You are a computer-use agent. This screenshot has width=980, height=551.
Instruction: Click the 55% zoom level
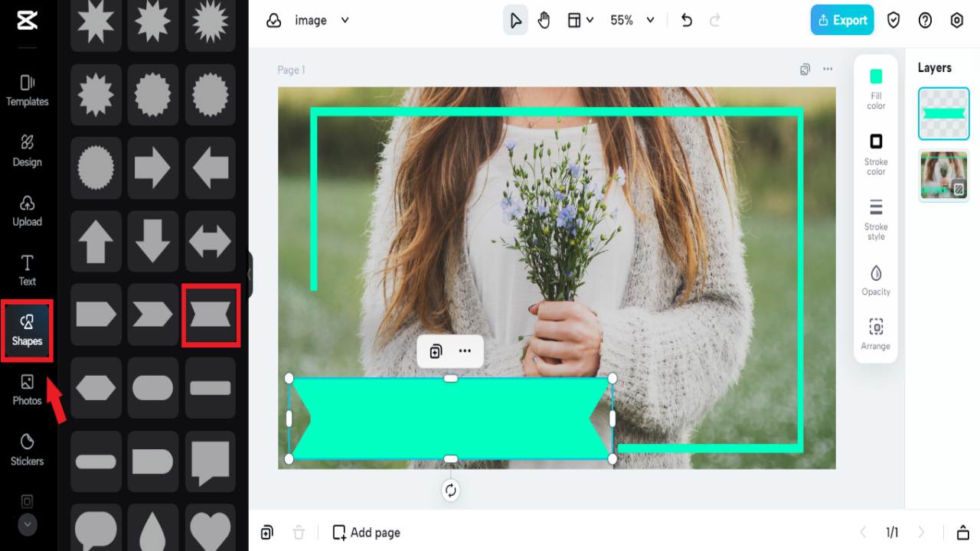(622, 21)
